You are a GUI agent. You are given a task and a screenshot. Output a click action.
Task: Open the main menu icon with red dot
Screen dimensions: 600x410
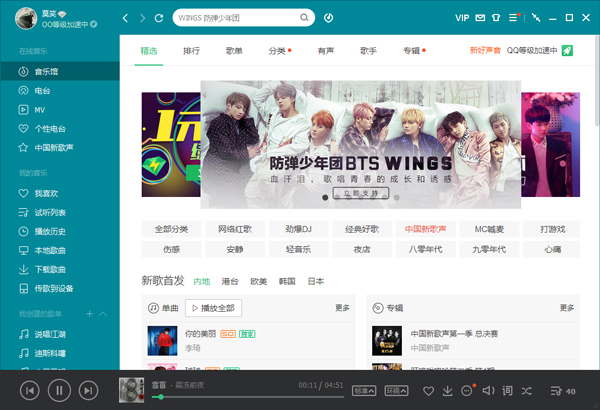(514, 18)
